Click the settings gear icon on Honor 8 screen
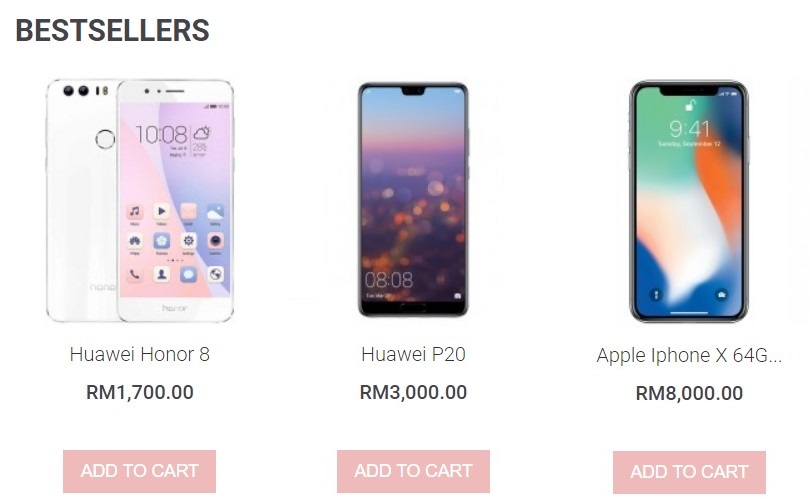The width and height of the screenshot is (810, 502). click(x=189, y=241)
